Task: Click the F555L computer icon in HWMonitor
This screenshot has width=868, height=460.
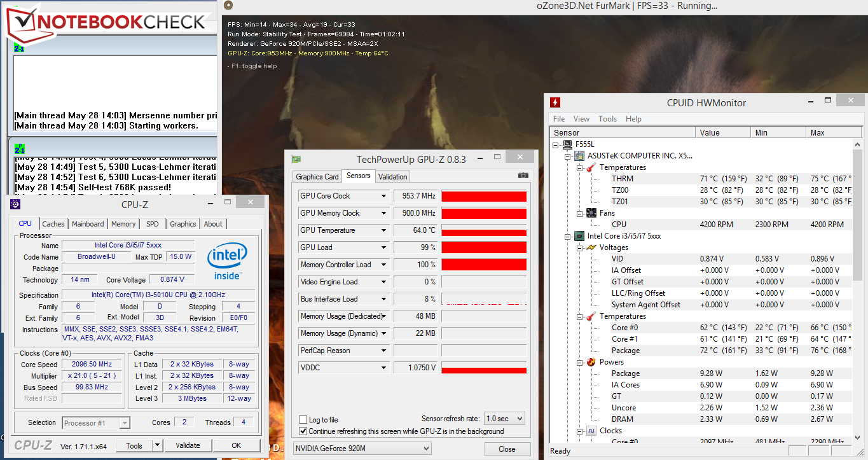Action: (x=568, y=144)
